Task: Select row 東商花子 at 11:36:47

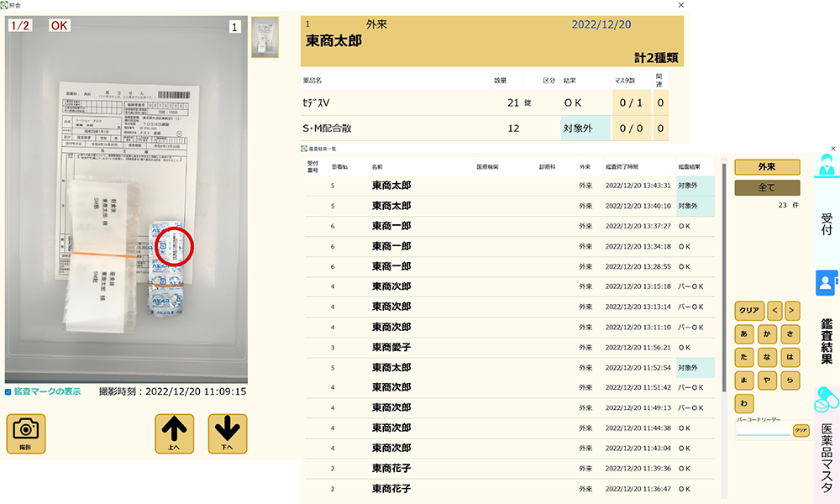Action: tap(510, 489)
